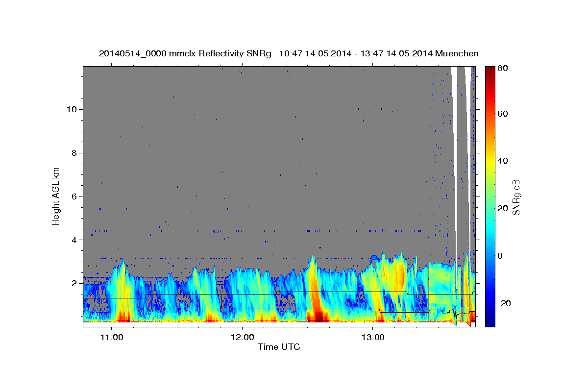Click the colorbar value 60

click(503, 114)
